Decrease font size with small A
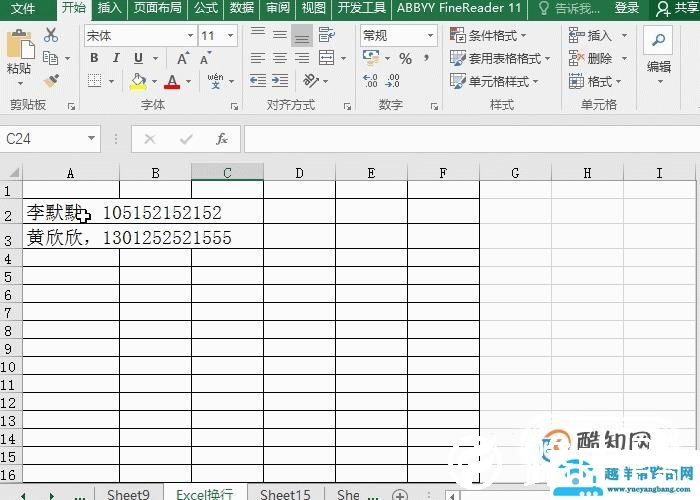Screen dimensions: 700x500 tap(206, 58)
